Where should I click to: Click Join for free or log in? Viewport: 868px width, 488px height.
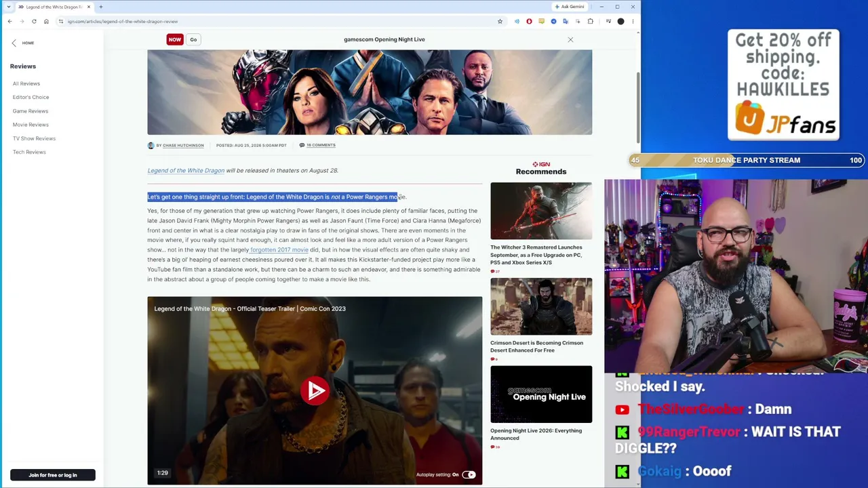[53, 475]
